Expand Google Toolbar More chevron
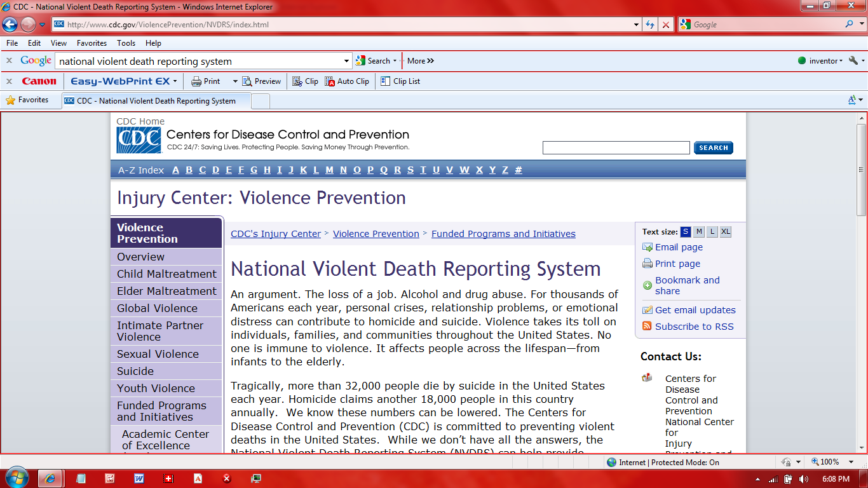Screen dimensions: 868x488 (x=421, y=61)
